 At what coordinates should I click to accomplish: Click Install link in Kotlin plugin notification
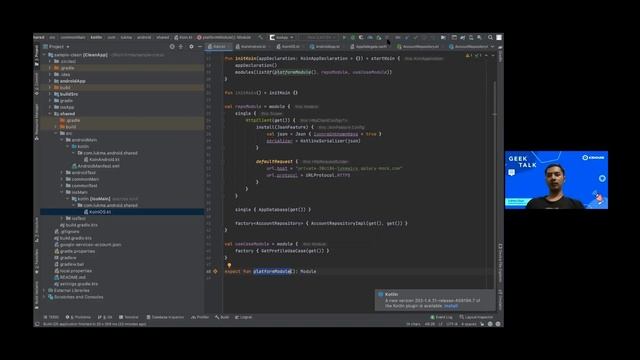click(x=451, y=306)
